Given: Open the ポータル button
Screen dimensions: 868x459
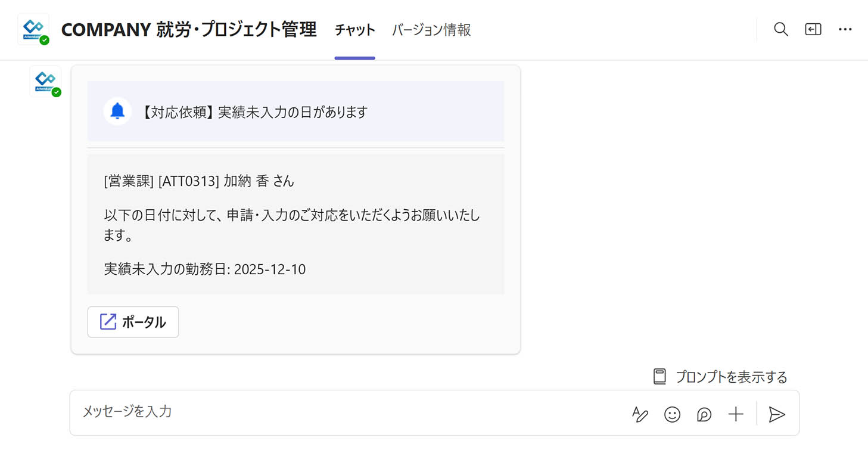Looking at the screenshot, I should pos(133,322).
